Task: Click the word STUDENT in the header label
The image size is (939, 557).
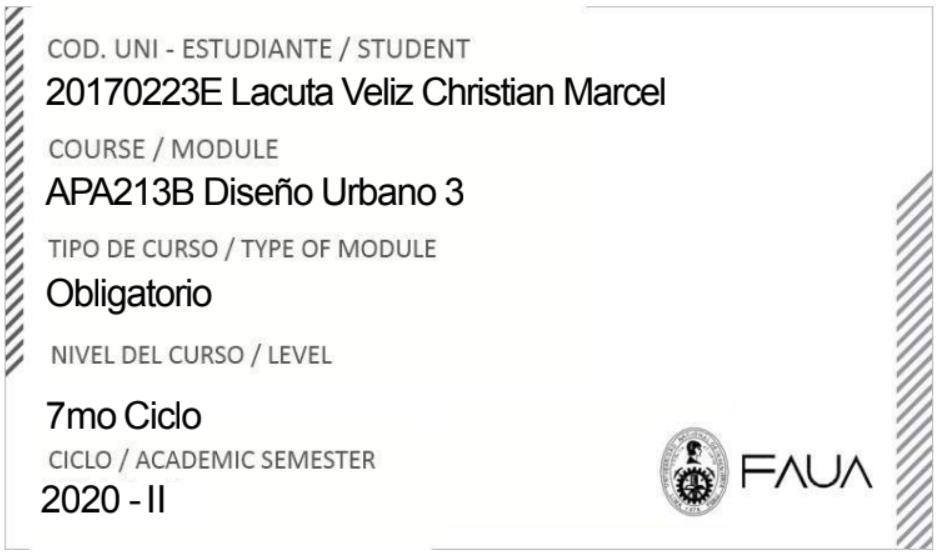Action: point(413,48)
